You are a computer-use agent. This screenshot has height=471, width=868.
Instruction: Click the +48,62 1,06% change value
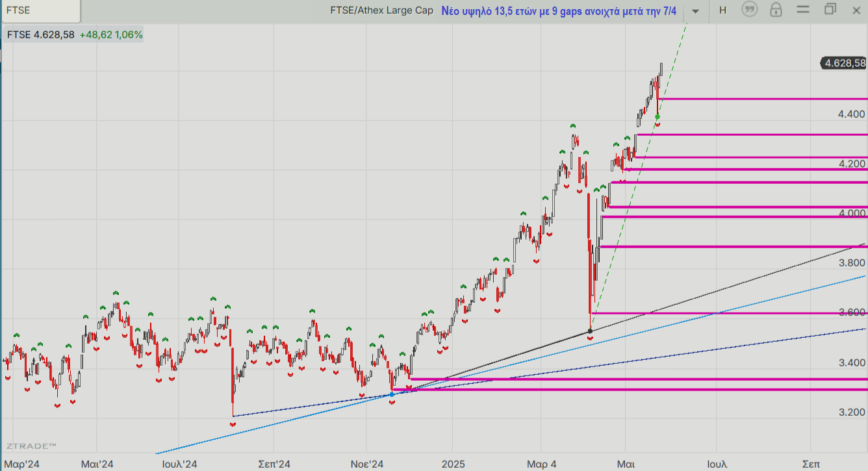coord(111,34)
